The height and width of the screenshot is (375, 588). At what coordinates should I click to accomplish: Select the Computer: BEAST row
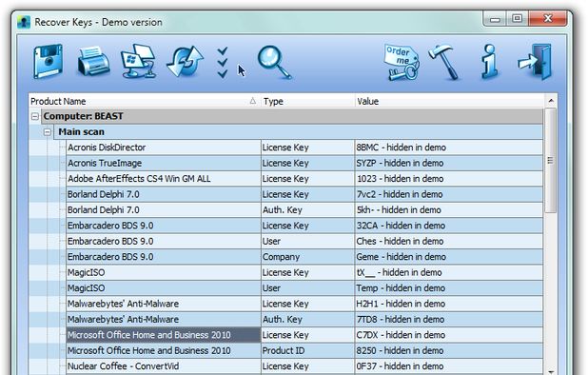[292, 117]
